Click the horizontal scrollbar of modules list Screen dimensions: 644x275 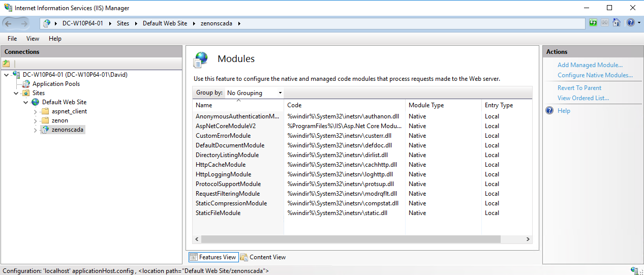[x=351, y=239]
